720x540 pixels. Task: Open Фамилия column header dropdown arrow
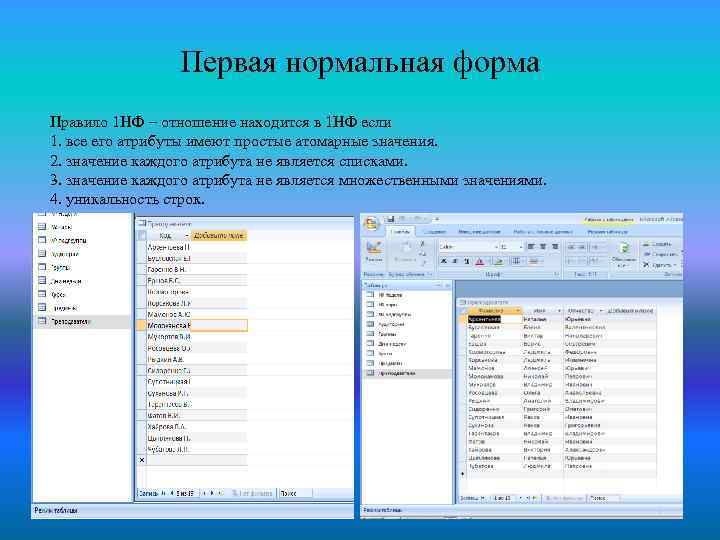coord(518,311)
